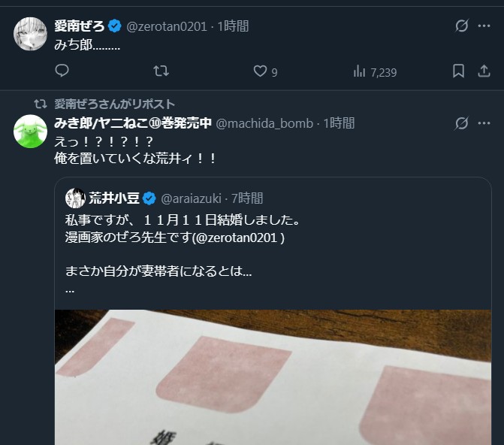The width and height of the screenshot is (504, 445).
Task: Like the post with 9 likes
Action: 265,71
